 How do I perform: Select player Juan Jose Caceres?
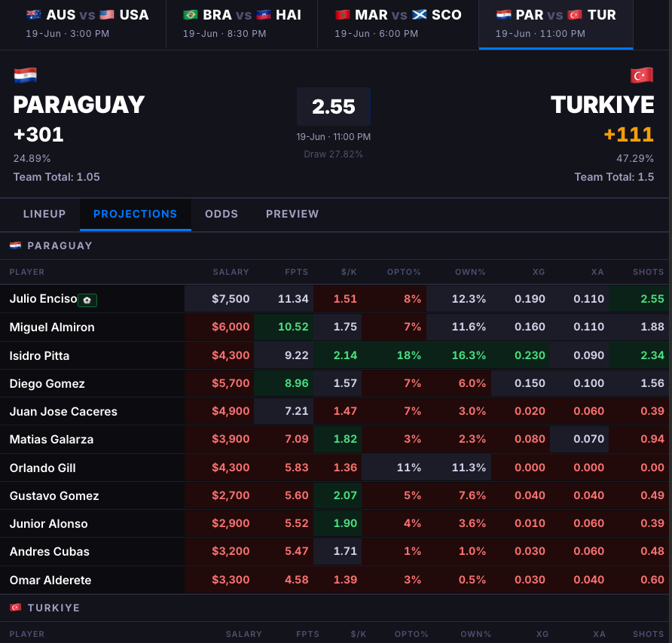pyautogui.click(x=63, y=411)
